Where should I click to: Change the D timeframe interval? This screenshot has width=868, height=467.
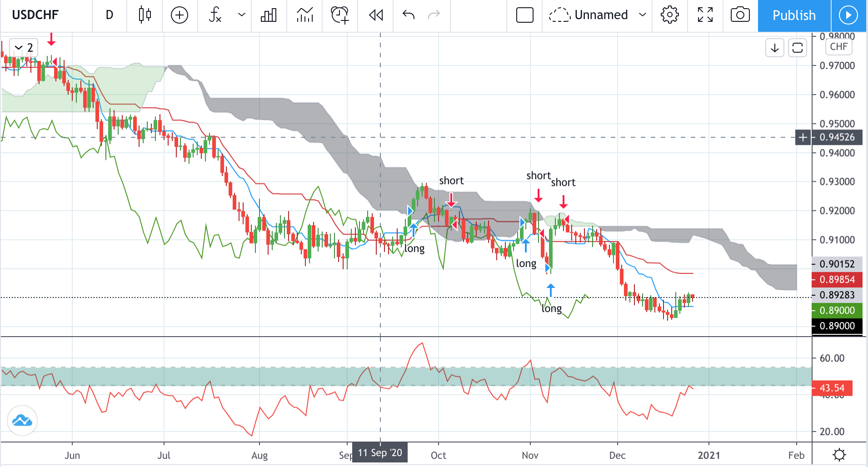(110, 15)
